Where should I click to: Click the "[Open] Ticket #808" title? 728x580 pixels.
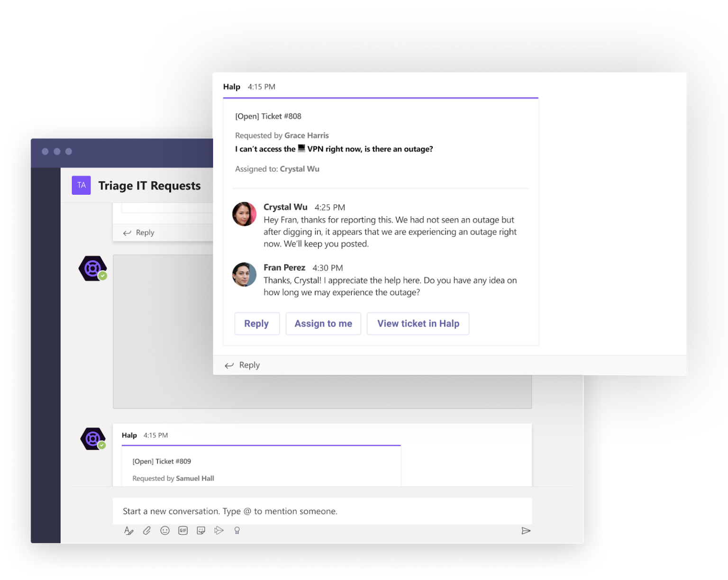(x=268, y=116)
